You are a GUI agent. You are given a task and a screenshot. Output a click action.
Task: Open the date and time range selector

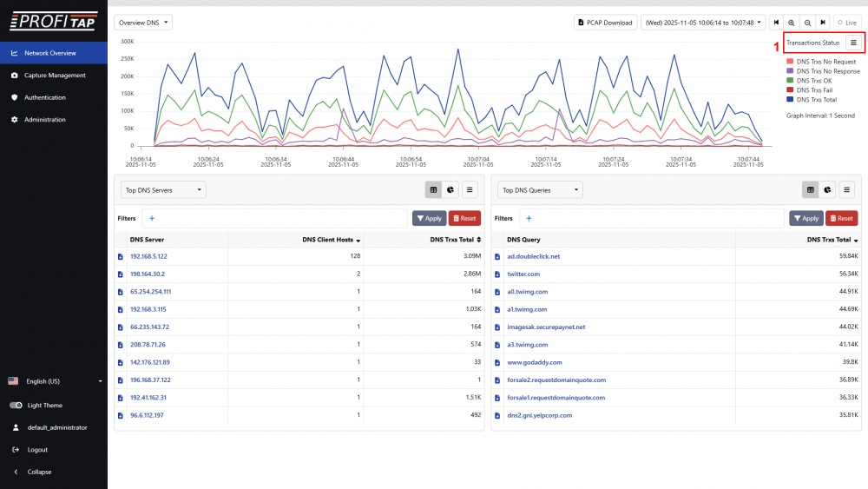pos(702,23)
